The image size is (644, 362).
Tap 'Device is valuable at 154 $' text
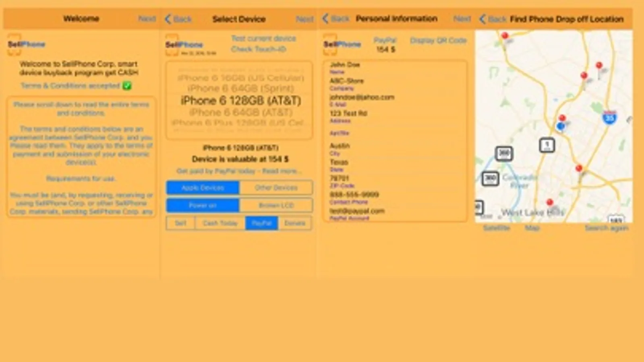pyautogui.click(x=240, y=159)
